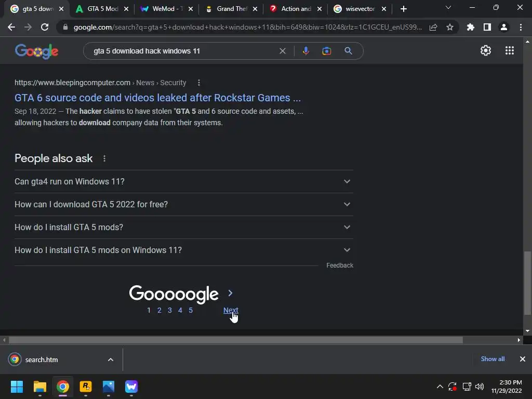This screenshot has width=532, height=399.
Task: Share this page via address bar icon
Action: [x=433, y=27]
